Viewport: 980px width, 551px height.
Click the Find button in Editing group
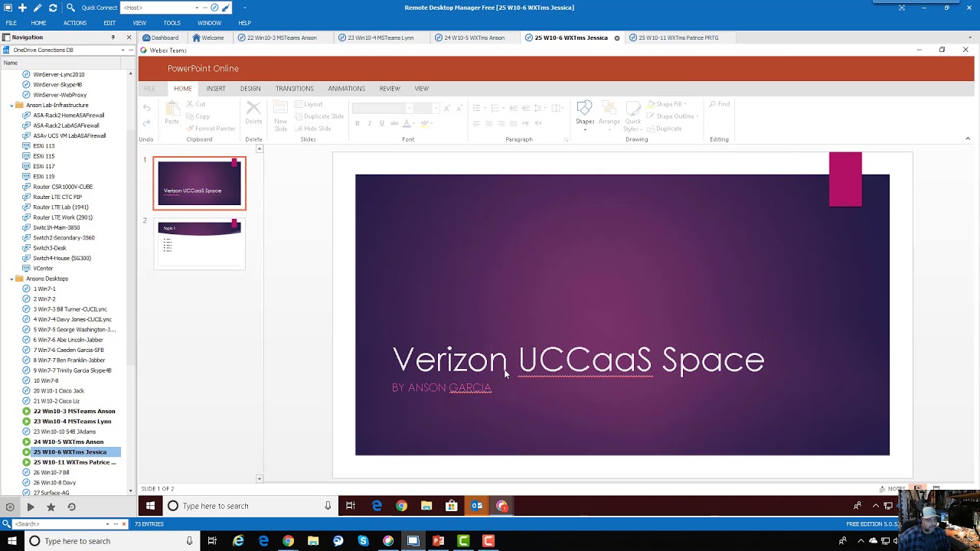click(720, 104)
